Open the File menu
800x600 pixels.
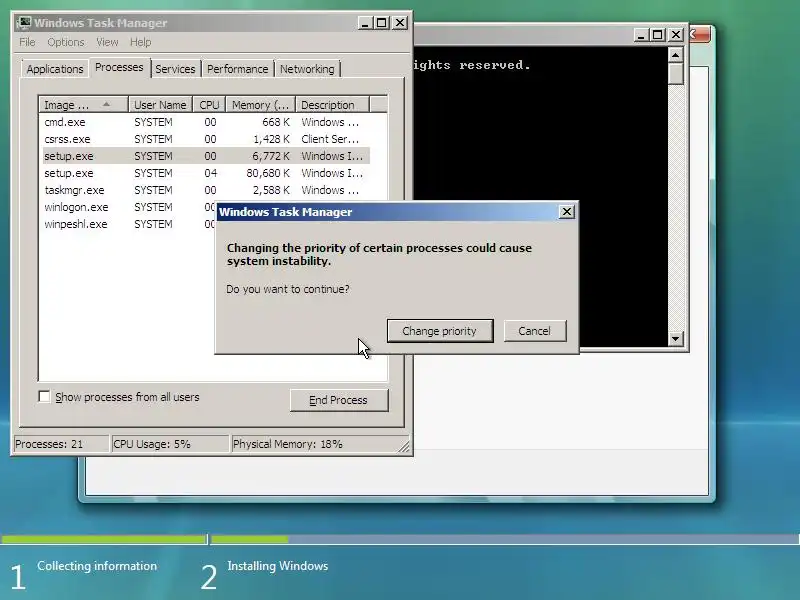click(x=27, y=42)
